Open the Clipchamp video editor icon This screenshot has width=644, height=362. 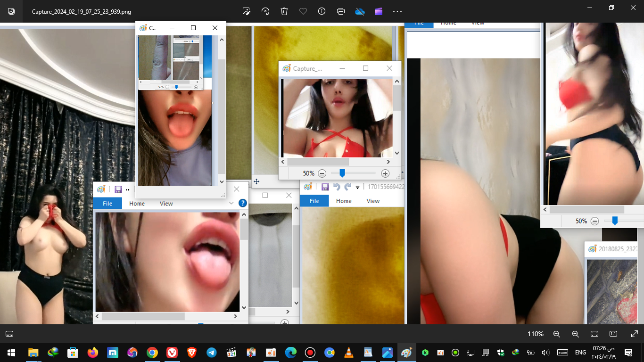379,11
